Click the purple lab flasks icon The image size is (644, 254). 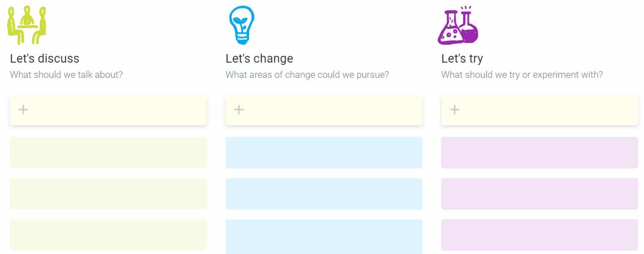(458, 25)
